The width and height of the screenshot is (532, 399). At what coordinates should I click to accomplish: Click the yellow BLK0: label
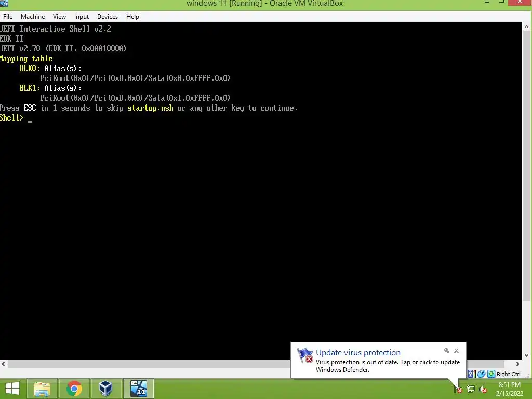tap(30, 68)
